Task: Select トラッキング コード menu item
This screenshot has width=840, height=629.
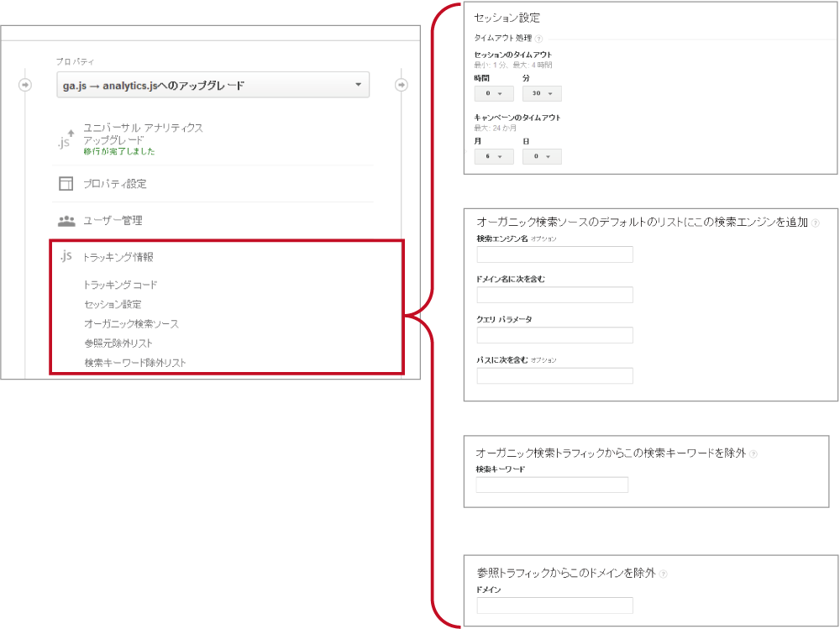Action: (x=121, y=285)
